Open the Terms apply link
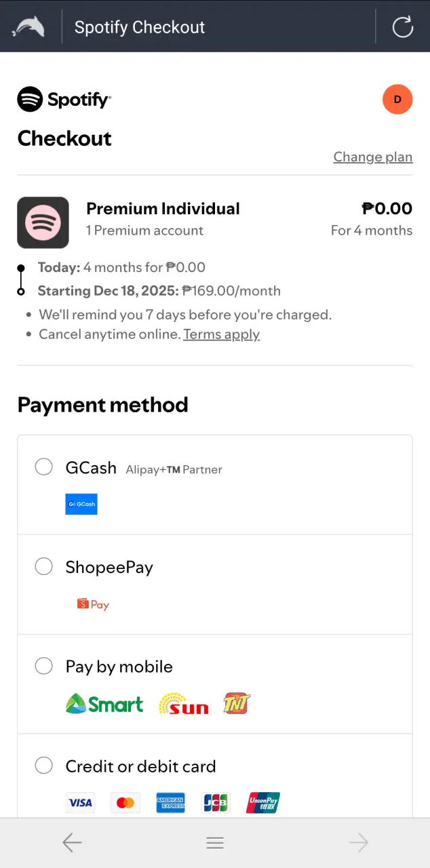430x868 pixels. click(x=222, y=334)
